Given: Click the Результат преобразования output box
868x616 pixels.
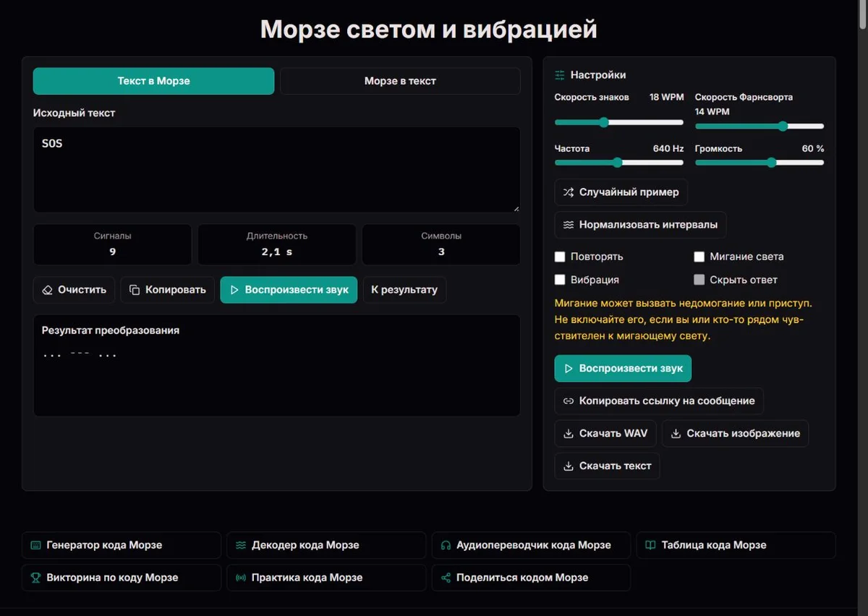Looking at the screenshot, I should [x=276, y=365].
